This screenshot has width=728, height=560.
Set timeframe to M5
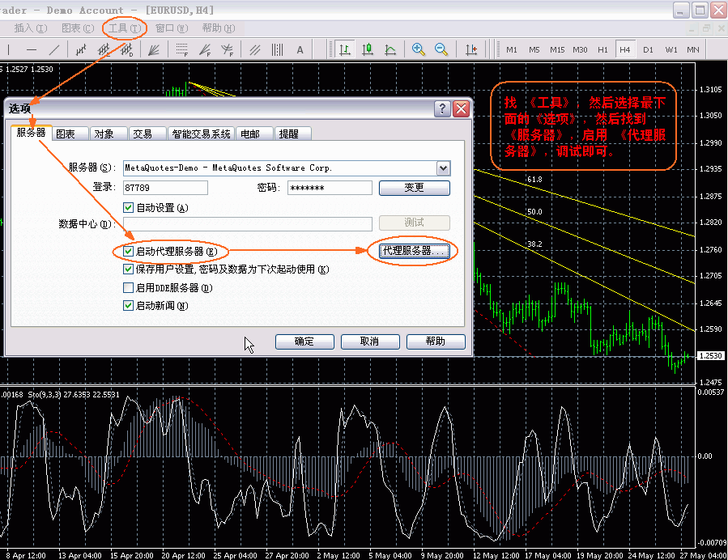[x=534, y=49]
